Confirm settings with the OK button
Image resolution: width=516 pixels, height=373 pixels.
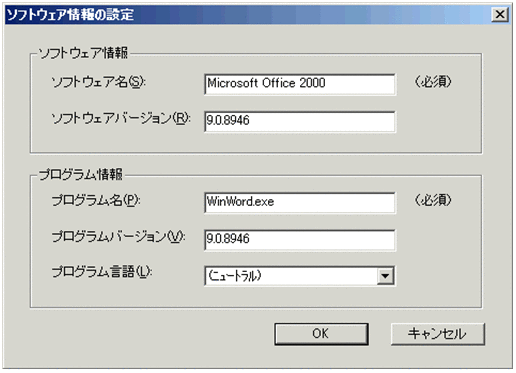coord(321,334)
